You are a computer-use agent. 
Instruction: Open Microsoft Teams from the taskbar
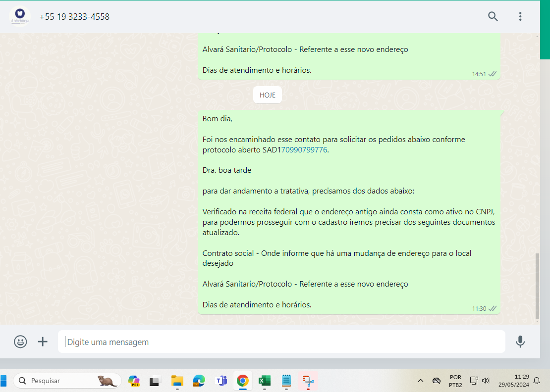[221, 381]
